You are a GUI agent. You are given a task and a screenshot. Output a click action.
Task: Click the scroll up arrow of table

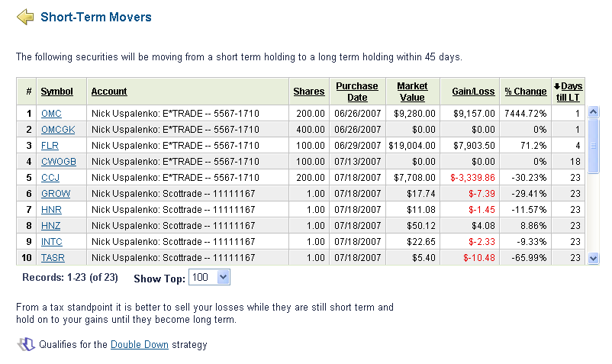594,112
